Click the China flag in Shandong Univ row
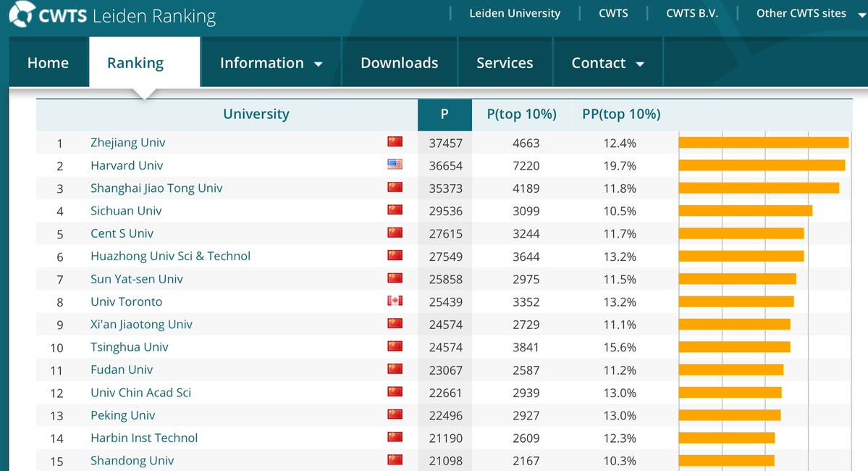The height and width of the screenshot is (471, 868). click(x=395, y=460)
